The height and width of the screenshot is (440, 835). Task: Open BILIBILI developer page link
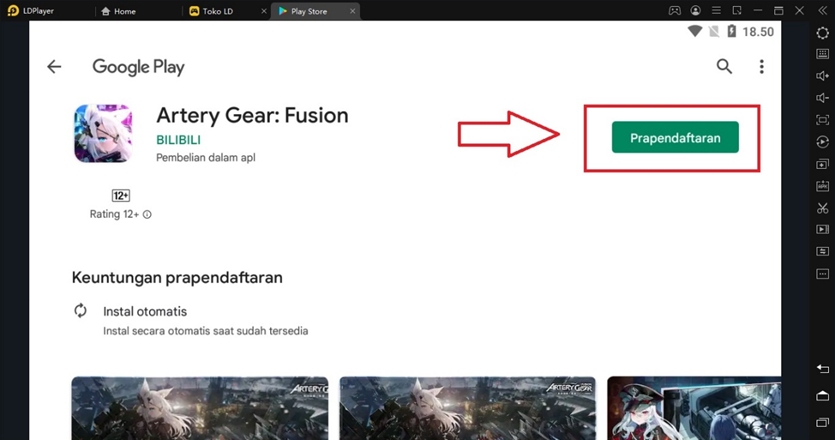(178, 140)
